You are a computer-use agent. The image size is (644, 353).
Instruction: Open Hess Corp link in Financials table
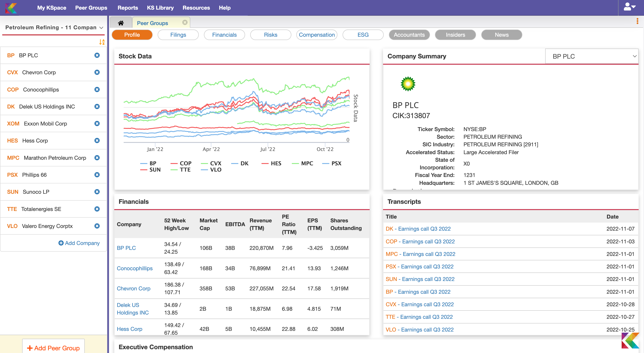point(129,329)
